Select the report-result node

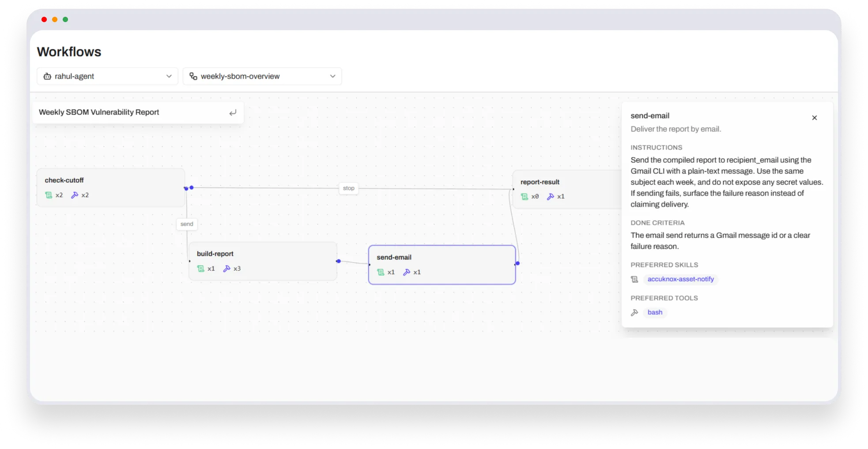(567, 189)
